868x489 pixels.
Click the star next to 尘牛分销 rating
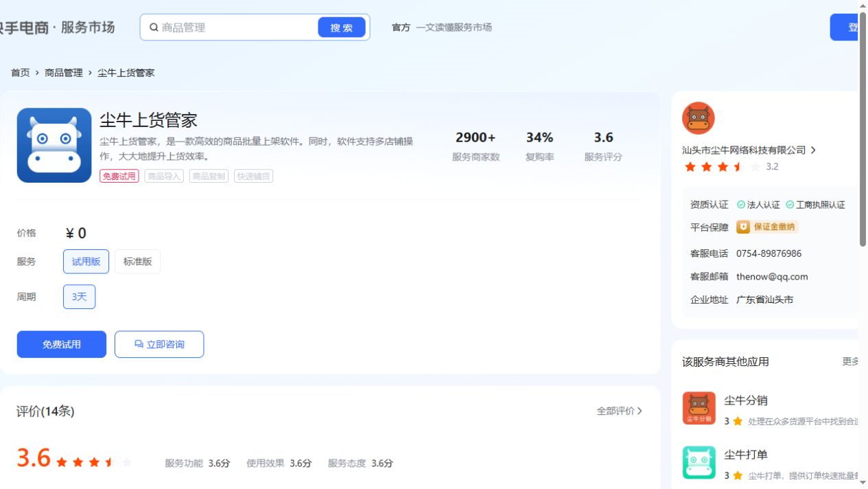click(x=738, y=421)
